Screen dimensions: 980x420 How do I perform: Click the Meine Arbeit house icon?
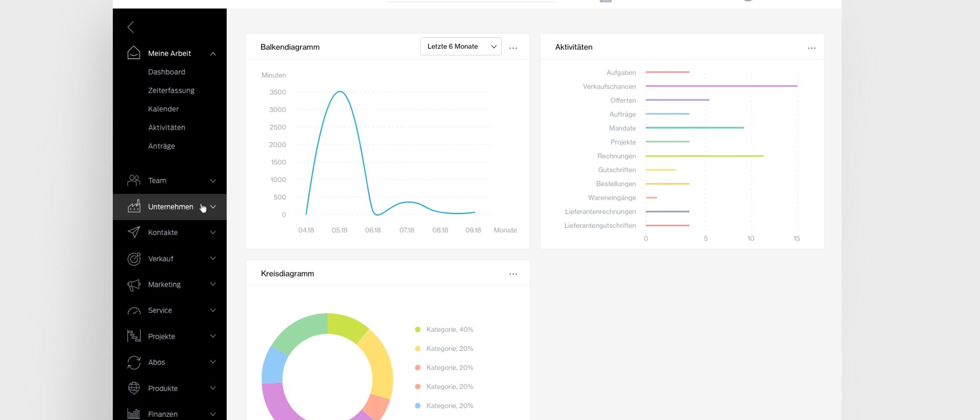134,53
